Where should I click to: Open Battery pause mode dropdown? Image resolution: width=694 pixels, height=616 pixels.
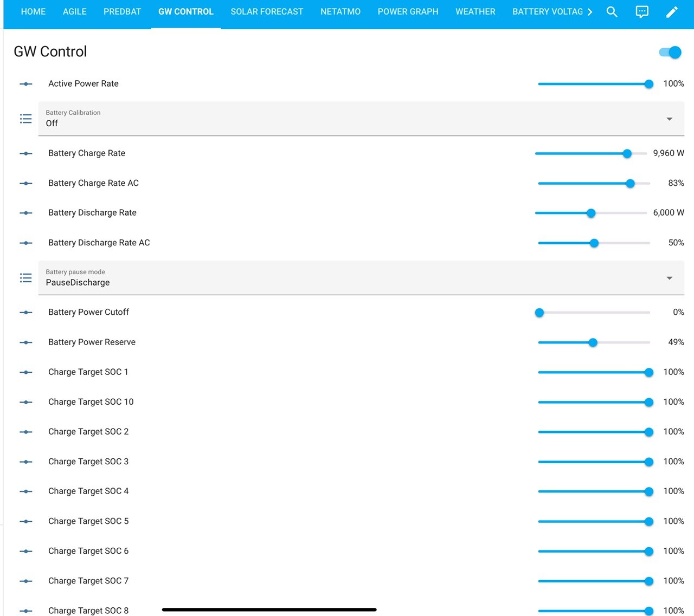361,278
